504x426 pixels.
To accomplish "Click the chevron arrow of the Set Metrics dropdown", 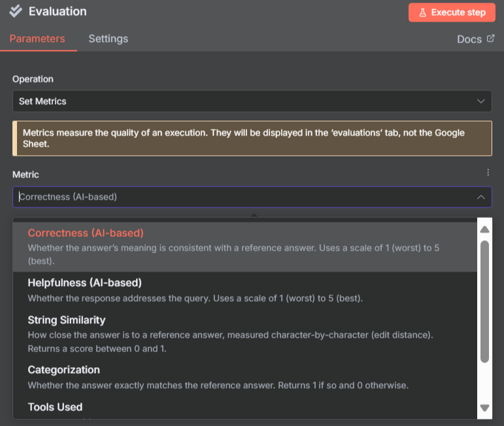I will point(480,101).
